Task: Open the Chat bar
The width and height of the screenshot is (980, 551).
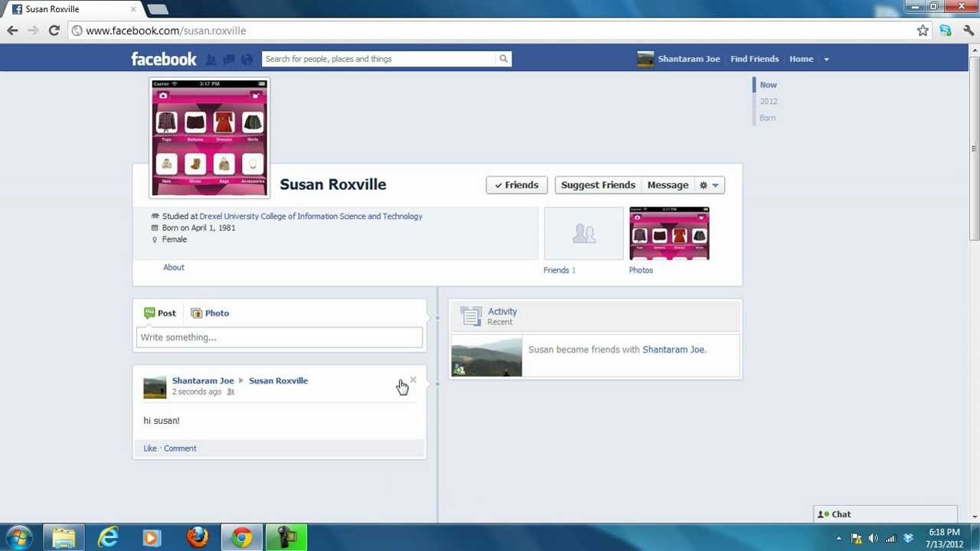Action: [885, 514]
